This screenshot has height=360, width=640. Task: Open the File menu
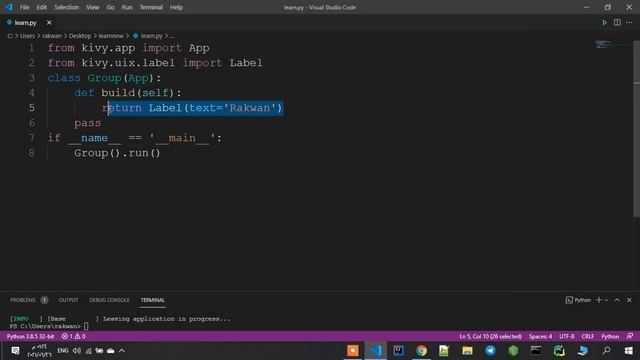pos(24,7)
